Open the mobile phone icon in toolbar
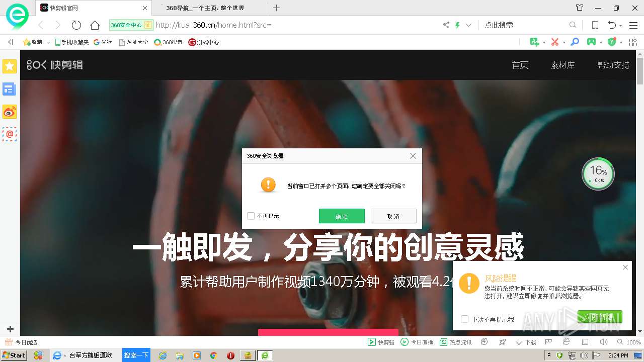The width and height of the screenshot is (644, 362). 595,25
